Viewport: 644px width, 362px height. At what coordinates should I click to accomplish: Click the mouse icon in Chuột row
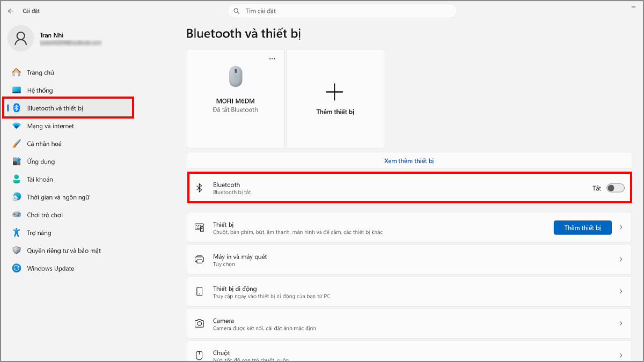coord(199,356)
